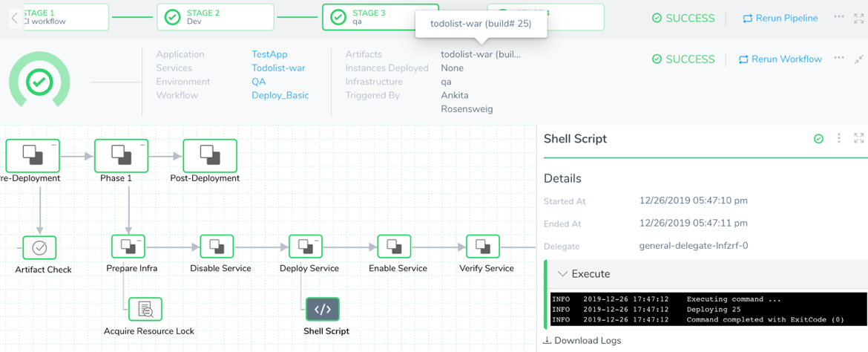Open pipeline more options ellipsis
Screen dimensions: 868x352
(839, 17)
